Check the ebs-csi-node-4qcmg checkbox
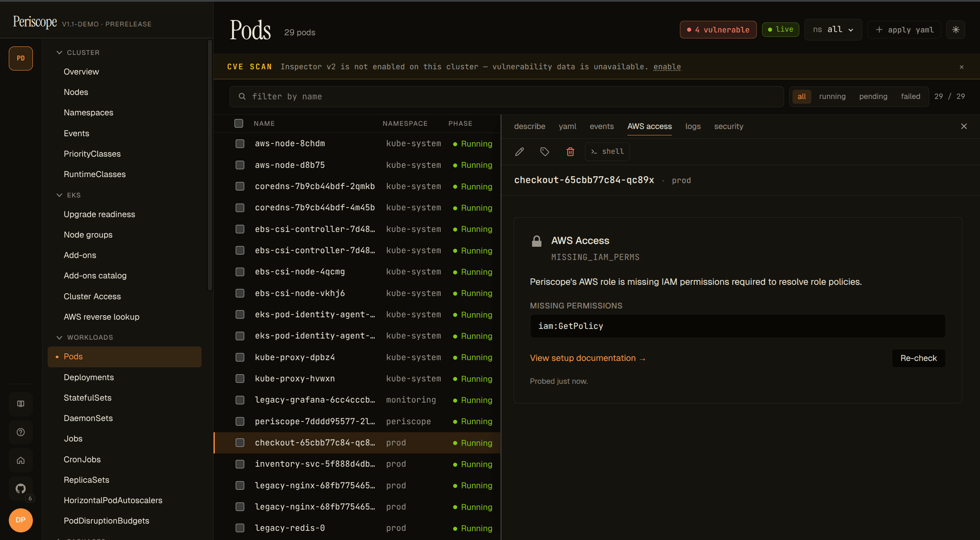The width and height of the screenshot is (980, 540). [240, 272]
